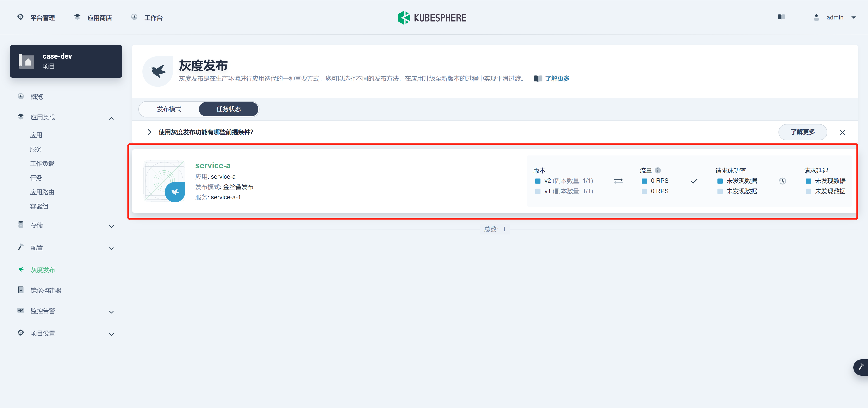Image resolution: width=868 pixels, height=408 pixels.
Task: Click the service-a canary task thumbnail
Action: click(164, 181)
